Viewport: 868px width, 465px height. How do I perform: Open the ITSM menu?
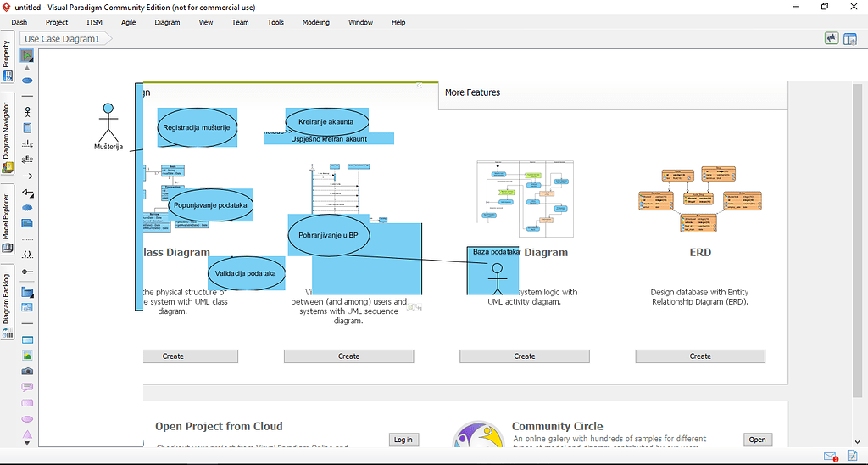point(95,22)
